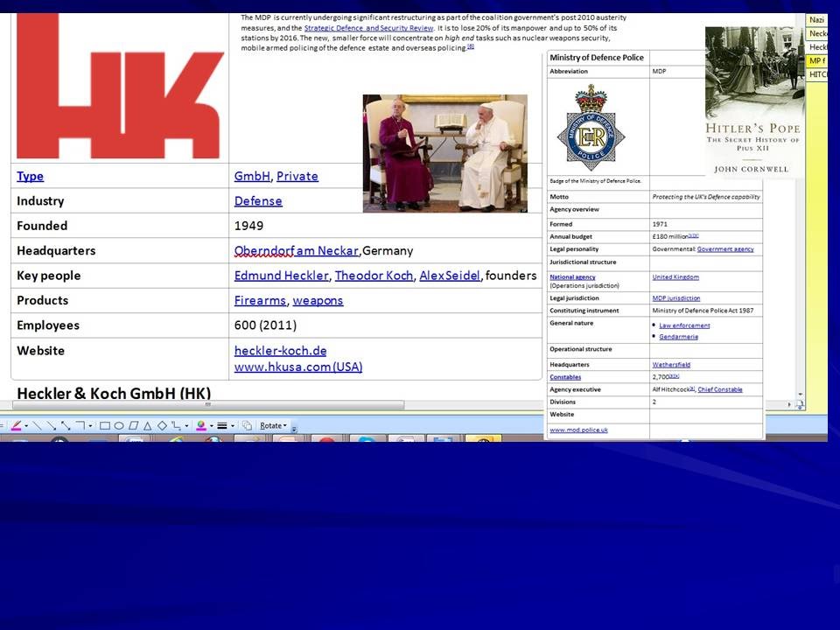
Task: Open the Line Style thickness tool
Action: 221,426
